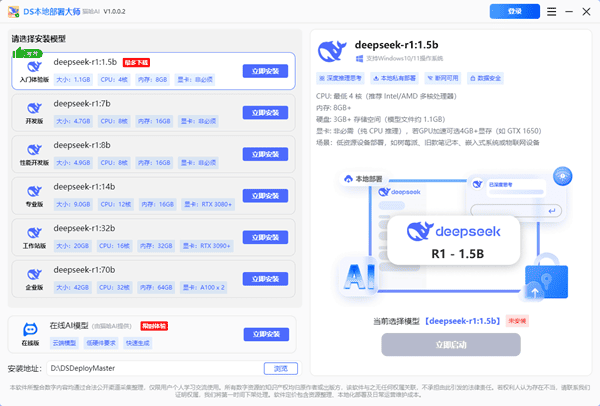Viewport: 600px width, 406px height.
Task: Click the 立即启动 launch button
Action: [450, 344]
